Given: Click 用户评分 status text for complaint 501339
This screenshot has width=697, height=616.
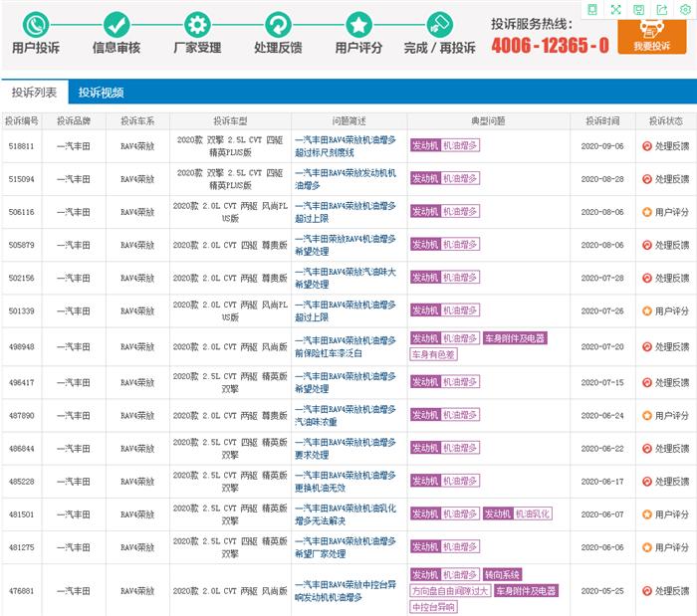Looking at the screenshot, I should coord(672,311).
